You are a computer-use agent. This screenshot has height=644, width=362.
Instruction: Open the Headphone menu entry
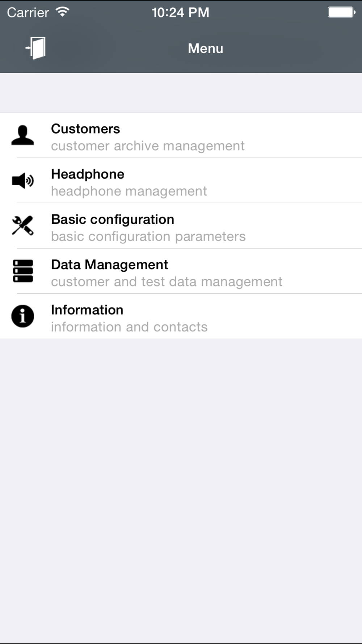pos(181,181)
